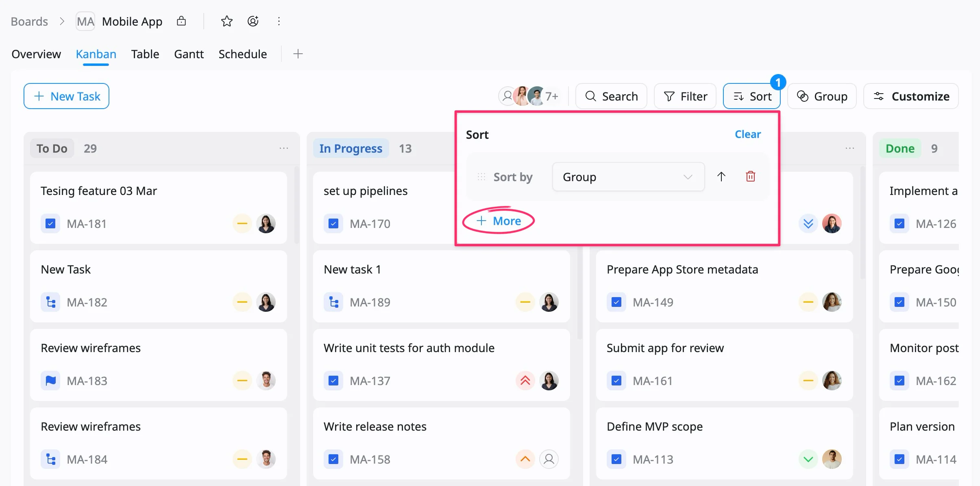This screenshot has width=980, height=486.
Task: Open the Filter button
Action: coord(685,96)
